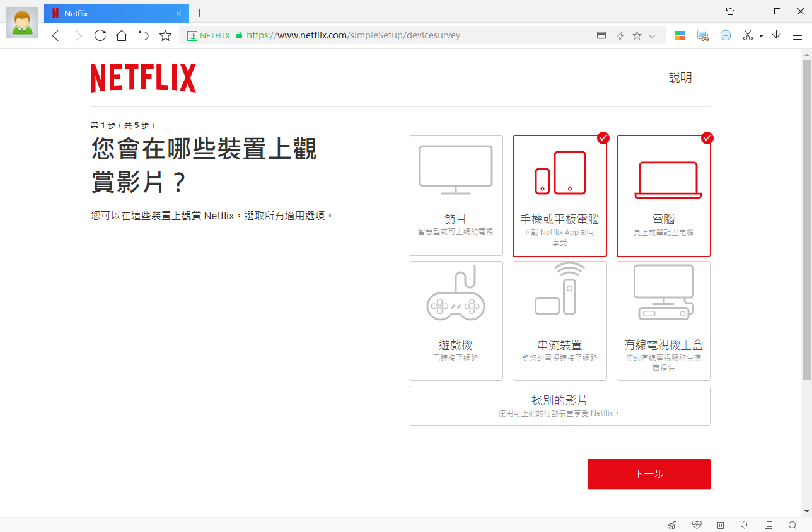Screen dimensions: 812x532
Task: Add favorite using address bar star
Action: pos(637,36)
